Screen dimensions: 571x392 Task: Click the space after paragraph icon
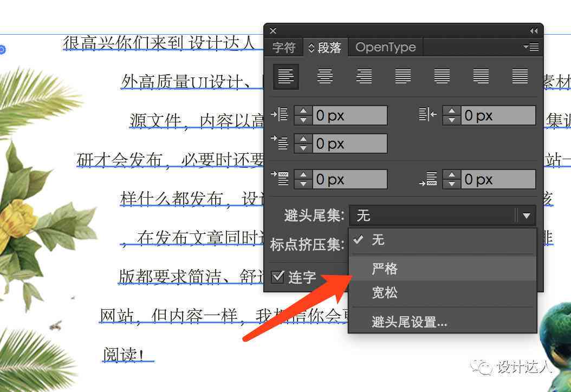pos(428,179)
